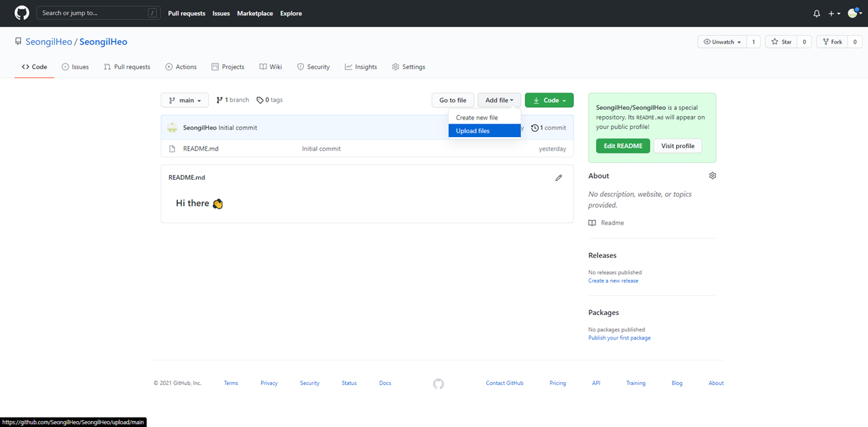Open Contact GitHub link in footer

505,383
